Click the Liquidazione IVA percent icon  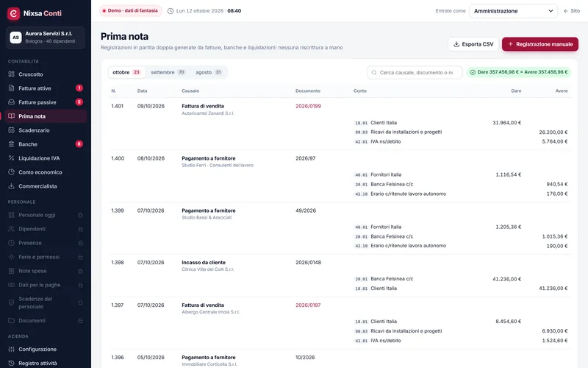pyautogui.click(x=11, y=158)
